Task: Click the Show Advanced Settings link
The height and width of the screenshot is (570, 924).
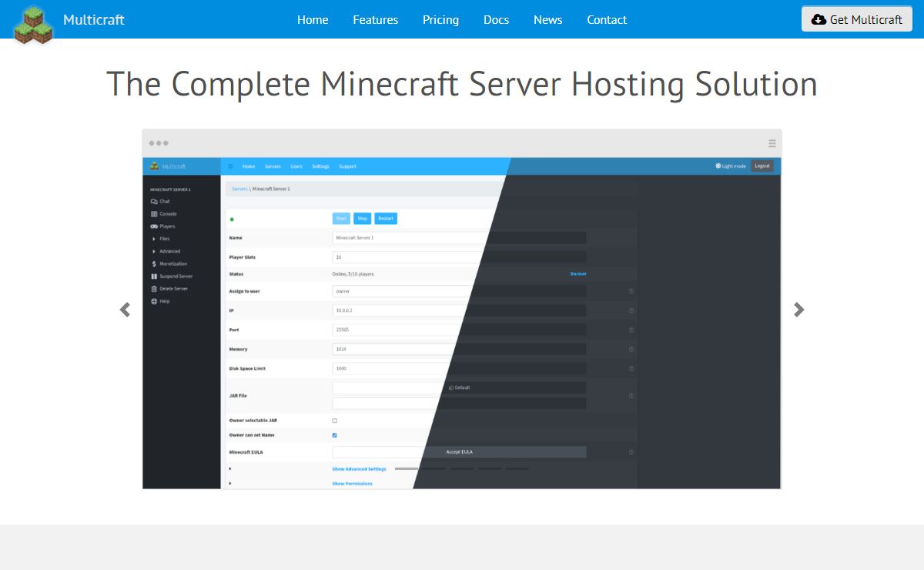Action: click(x=359, y=469)
